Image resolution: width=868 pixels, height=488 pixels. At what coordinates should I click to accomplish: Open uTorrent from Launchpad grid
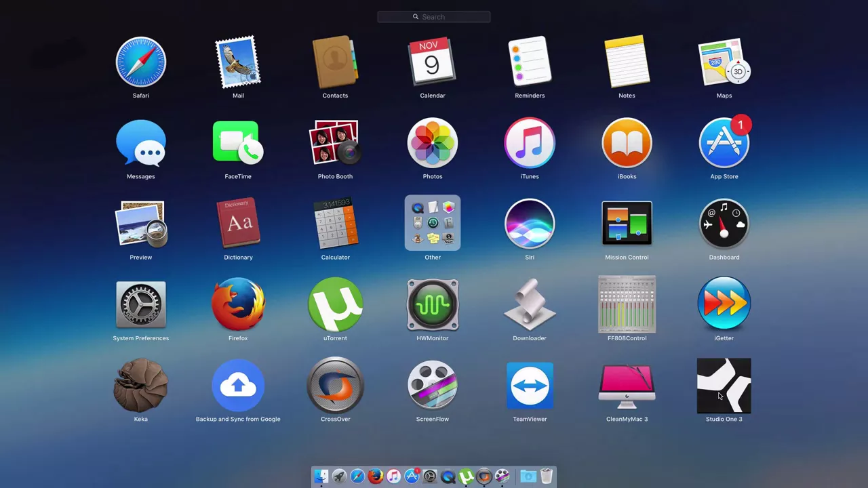(335, 305)
